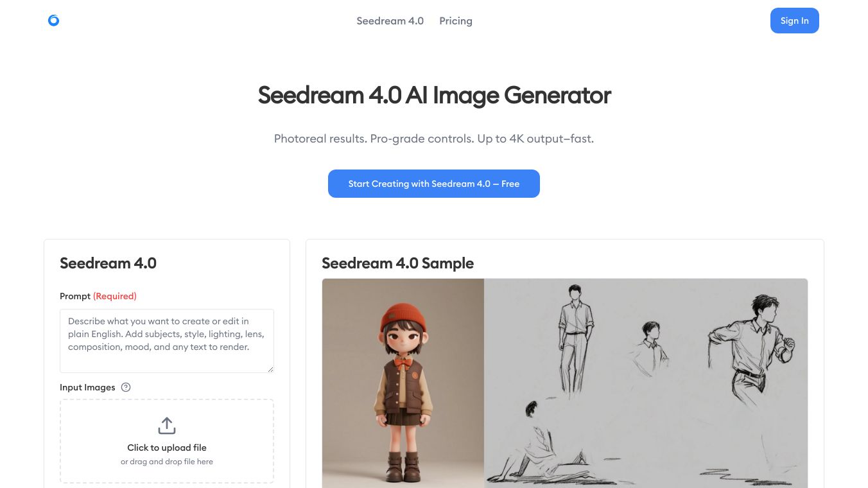The image size is (868, 488).
Task: Click the blue circular site logo
Action: [54, 21]
